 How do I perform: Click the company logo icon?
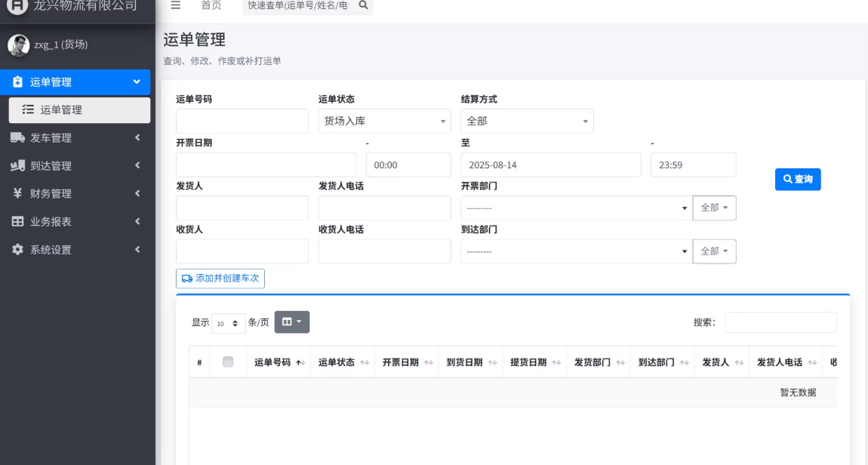(x=17, y=5)
